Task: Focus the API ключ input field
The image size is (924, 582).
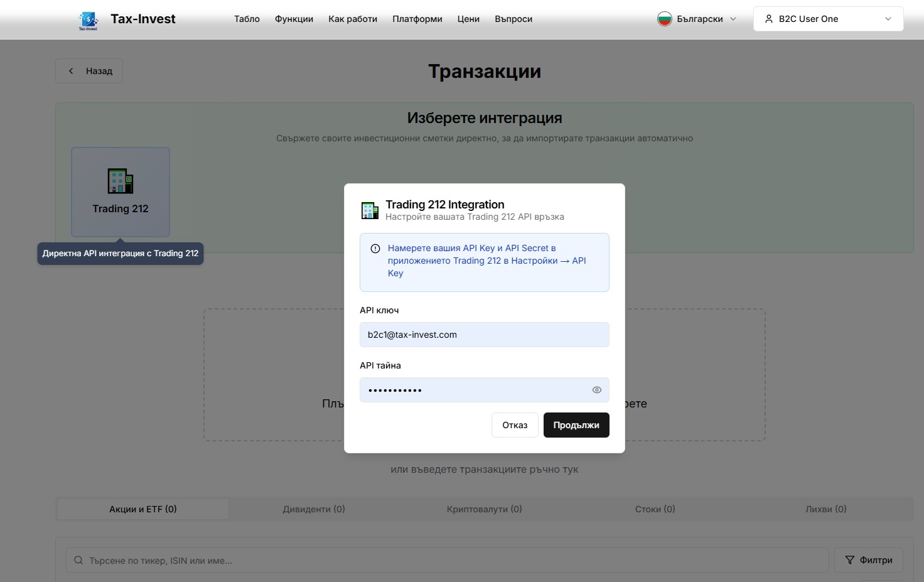Action: [x=484, y=335]
